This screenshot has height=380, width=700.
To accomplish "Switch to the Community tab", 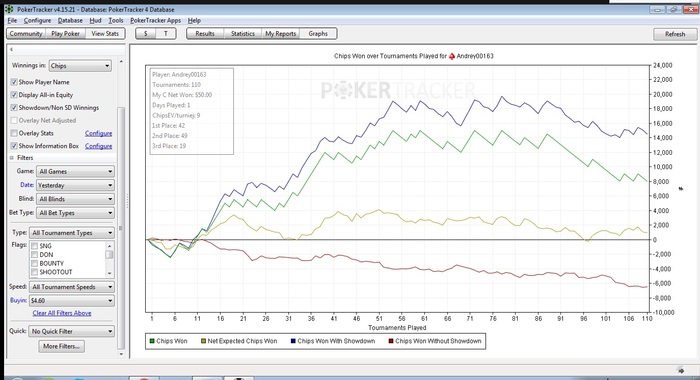I will (x=26, y=33).
